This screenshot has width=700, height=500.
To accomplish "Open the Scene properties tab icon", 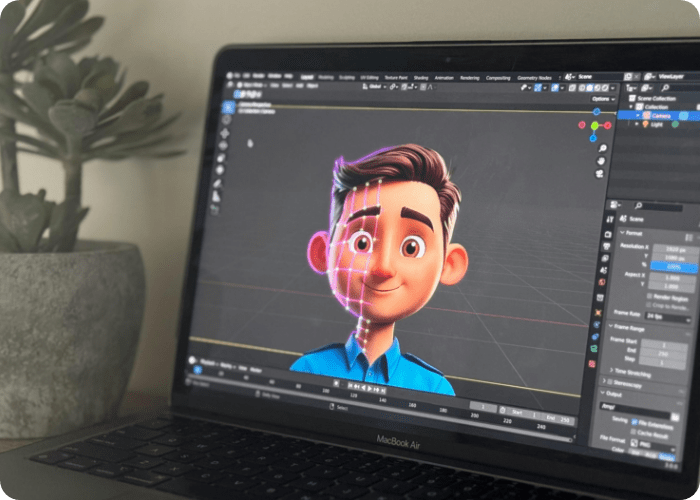I will coord(604,270).
